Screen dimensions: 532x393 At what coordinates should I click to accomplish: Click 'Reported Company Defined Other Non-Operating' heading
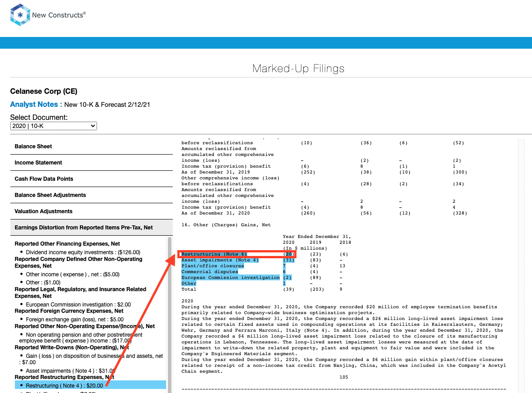79,263
